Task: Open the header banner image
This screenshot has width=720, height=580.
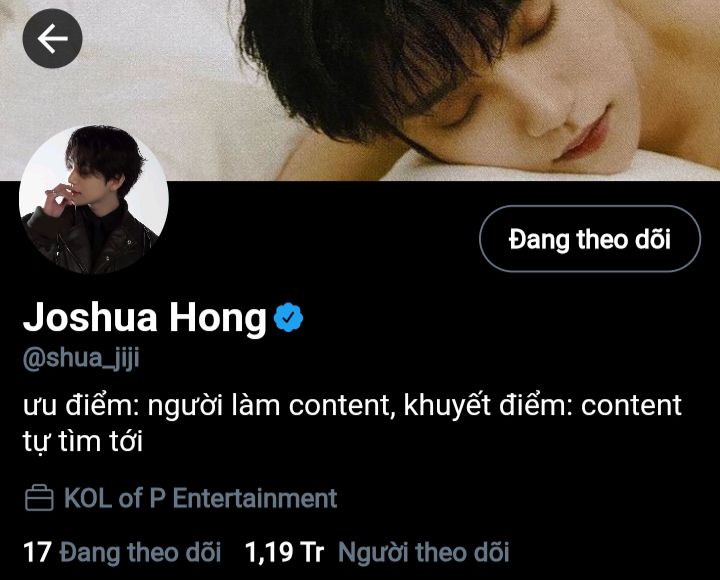Action: [360, 90]
